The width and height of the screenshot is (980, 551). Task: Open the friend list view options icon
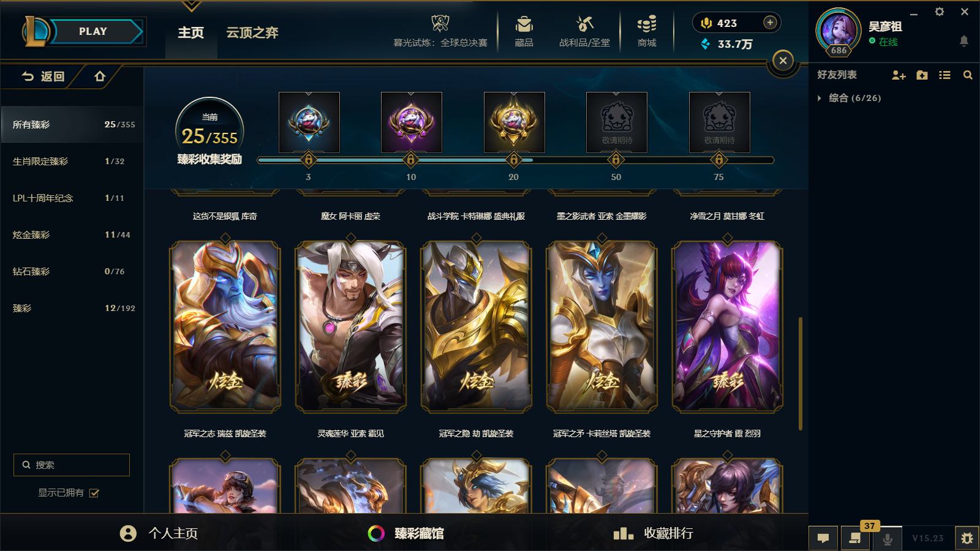[945, 75]
